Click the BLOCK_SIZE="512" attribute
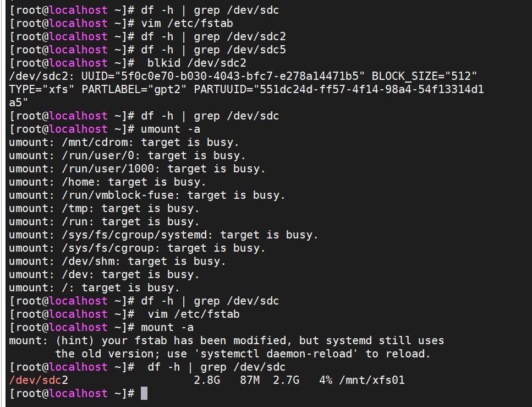This screenshot has height=407, width=532. [x=425, y=76]
